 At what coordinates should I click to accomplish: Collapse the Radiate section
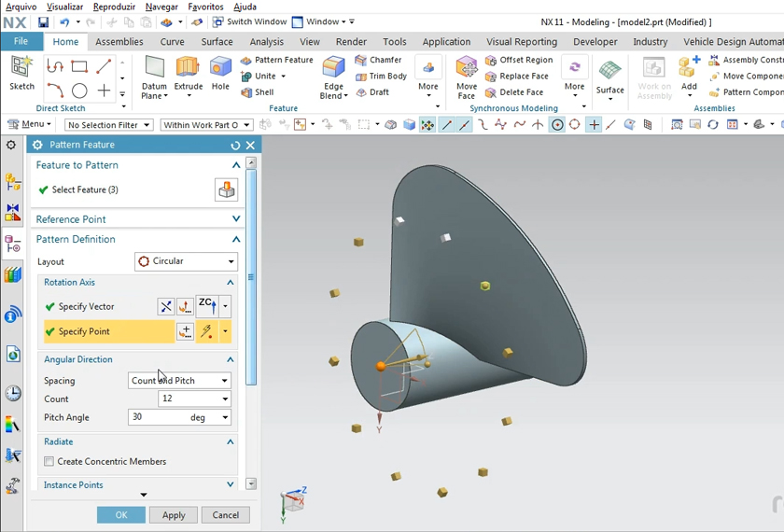(230, 442)
